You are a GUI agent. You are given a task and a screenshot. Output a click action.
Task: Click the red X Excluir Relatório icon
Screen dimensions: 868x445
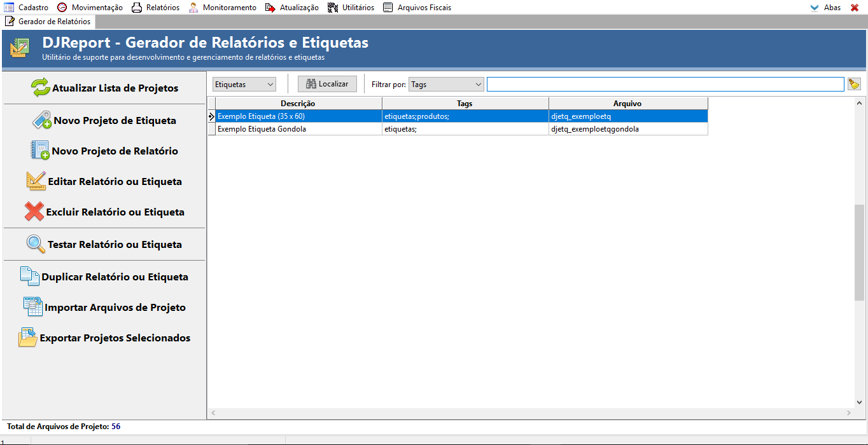click(x=34, y=212)
